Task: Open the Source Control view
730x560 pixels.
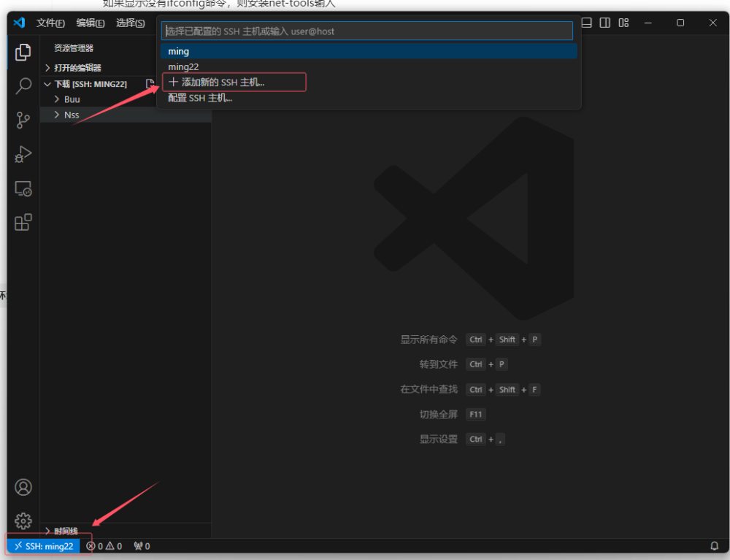Action: click(x=23, y=120)
